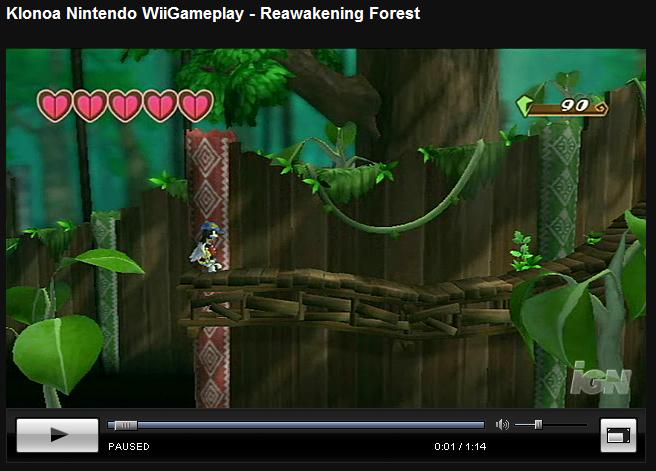
Task: Click the volume slider knob
Action: tap(538, 425)
